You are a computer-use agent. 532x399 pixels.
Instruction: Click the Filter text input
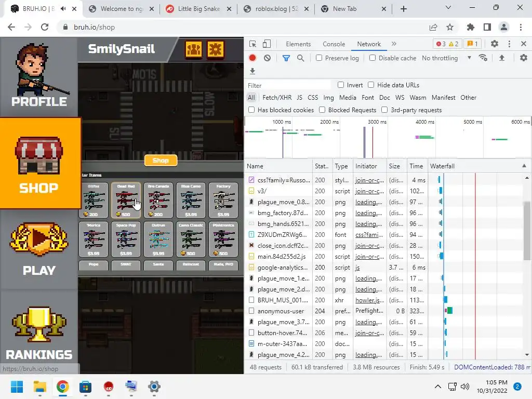click(288, 85)
